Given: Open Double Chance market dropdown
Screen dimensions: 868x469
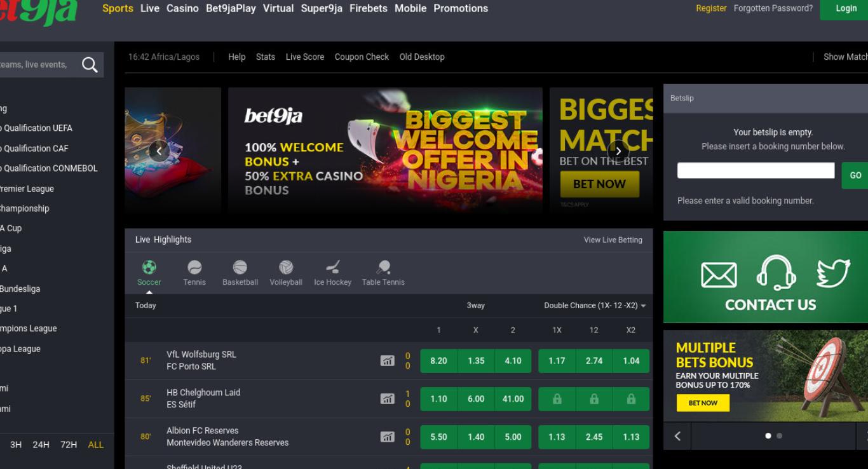Looking at the screenshot, I should pos(595,306).
